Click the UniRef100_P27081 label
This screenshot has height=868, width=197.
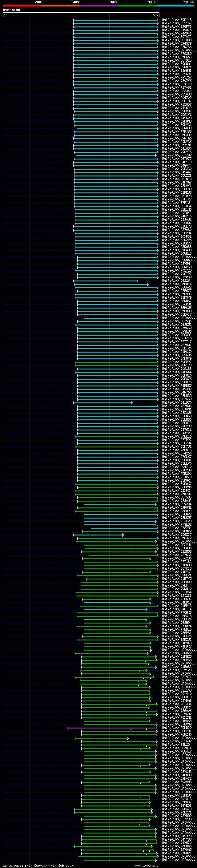click(177, 88)
